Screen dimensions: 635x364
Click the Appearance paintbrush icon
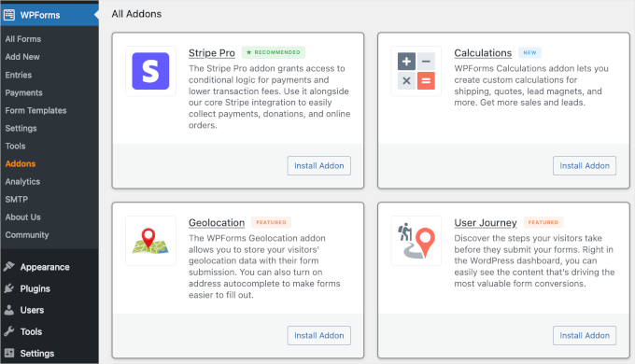pyautogui.click(x=9, y=266)
